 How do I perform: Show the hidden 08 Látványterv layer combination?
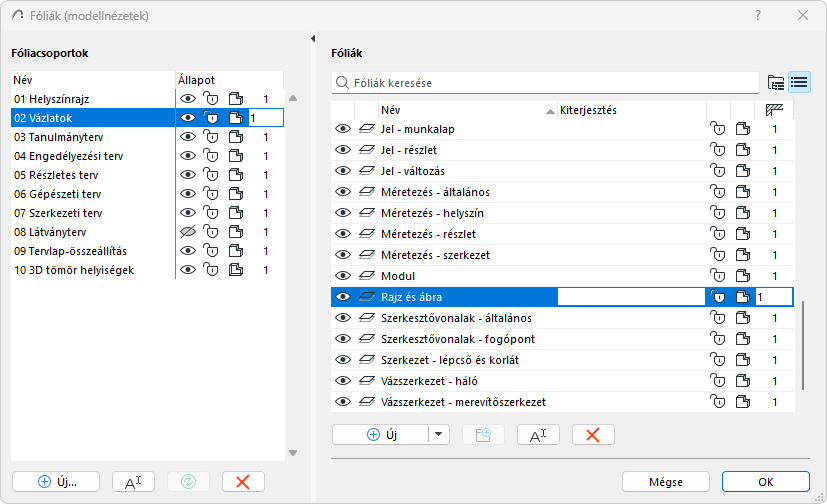point(187,232)
